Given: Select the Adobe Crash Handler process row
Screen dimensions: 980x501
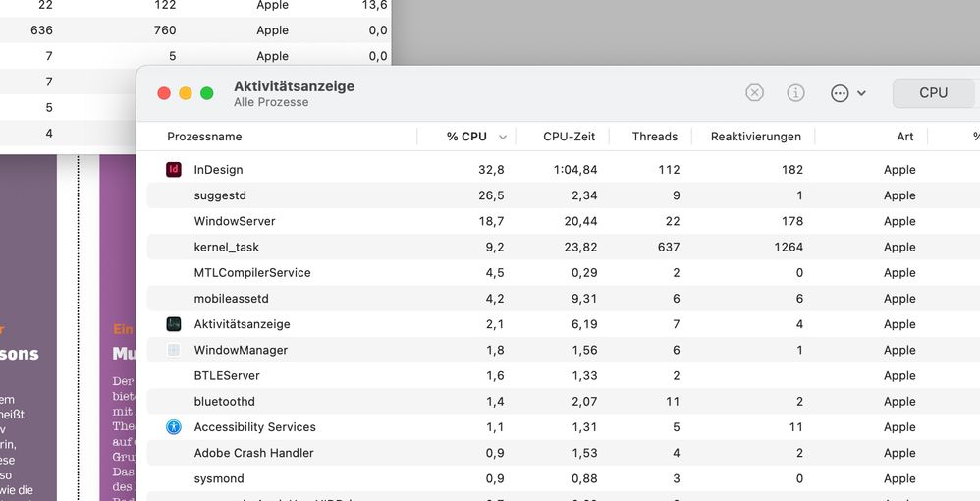Looking at the screenshot, I should (563, 453).
